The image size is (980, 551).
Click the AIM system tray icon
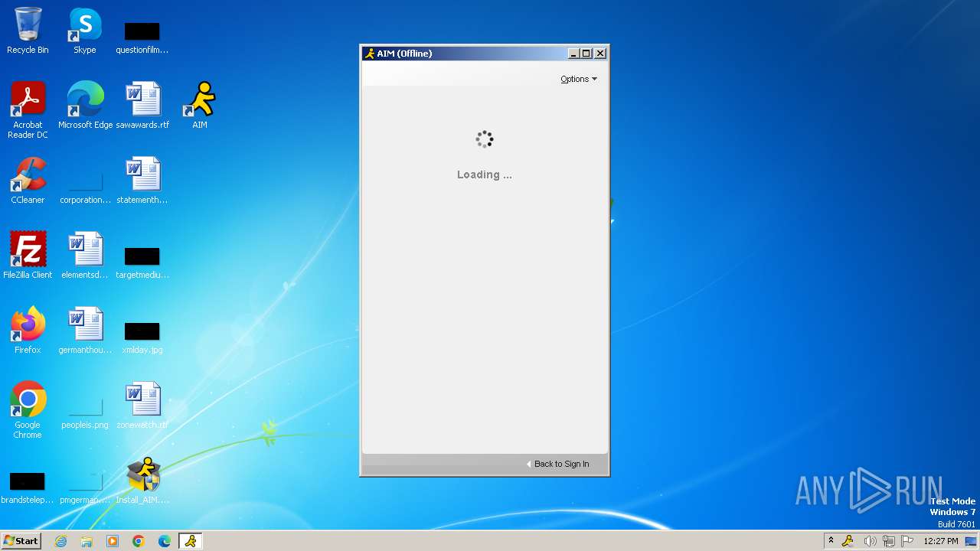coord(848,541)
